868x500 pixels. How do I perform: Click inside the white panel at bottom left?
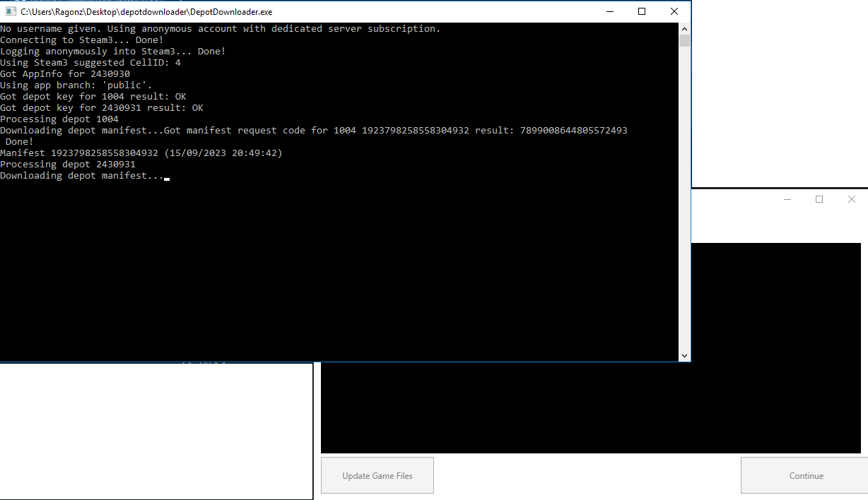(x=156, y=431)
